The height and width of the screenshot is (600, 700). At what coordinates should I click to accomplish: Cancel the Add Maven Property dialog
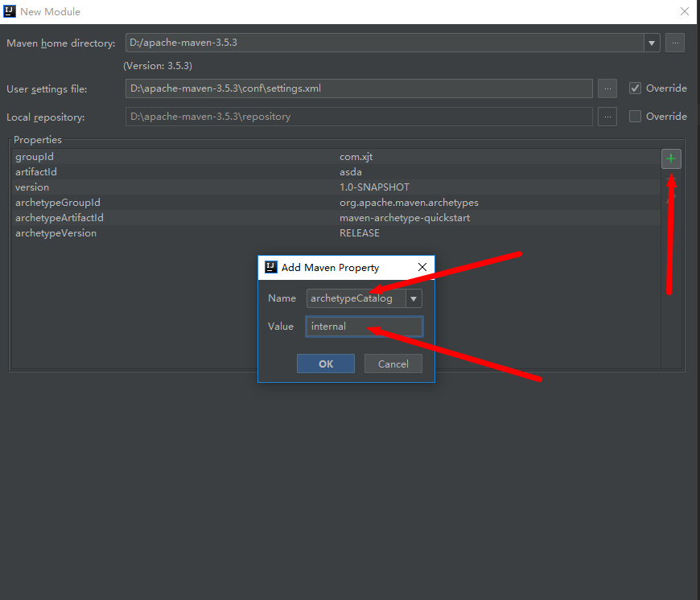coord(393,364)
